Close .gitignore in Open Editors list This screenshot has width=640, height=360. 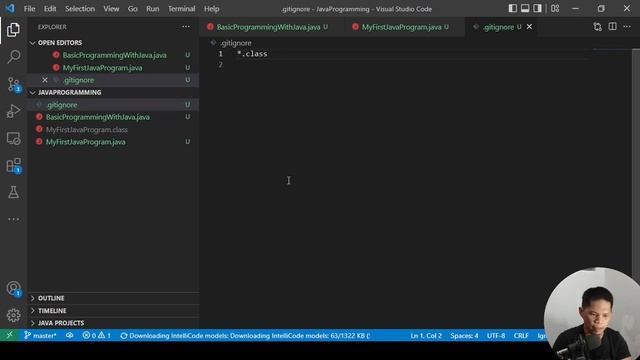coord(45,80)
